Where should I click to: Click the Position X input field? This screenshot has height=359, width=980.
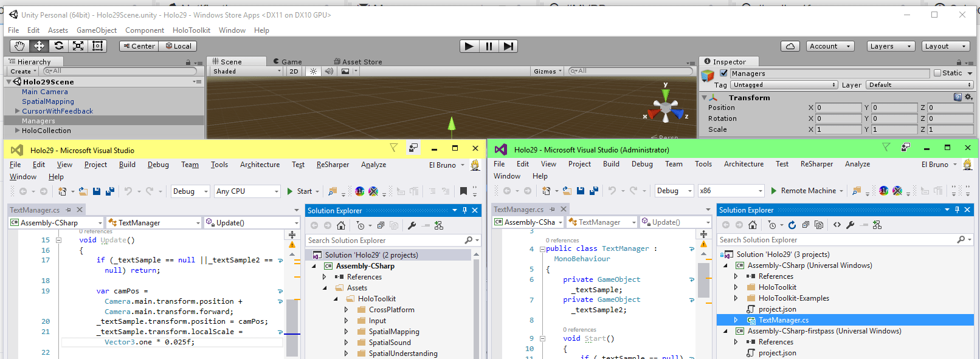838,108
